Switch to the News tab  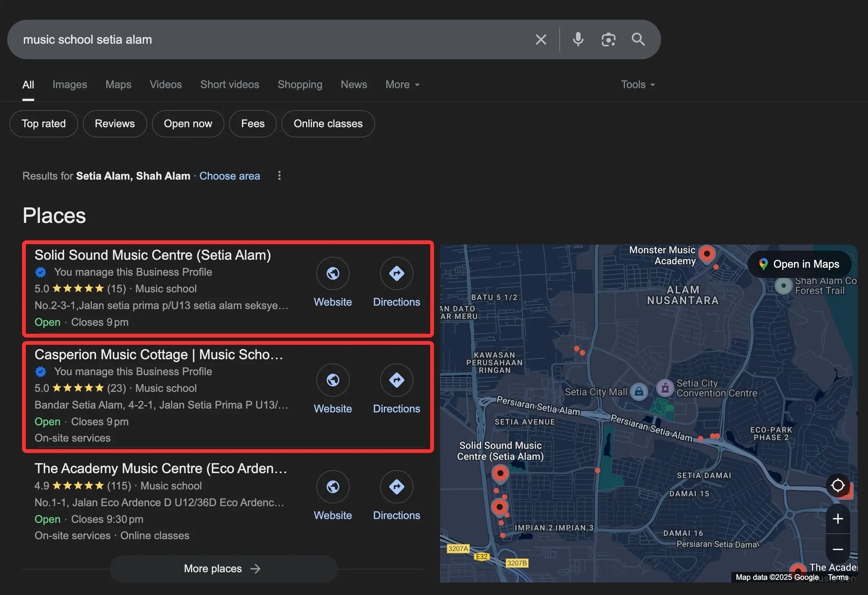coord(354,84)
